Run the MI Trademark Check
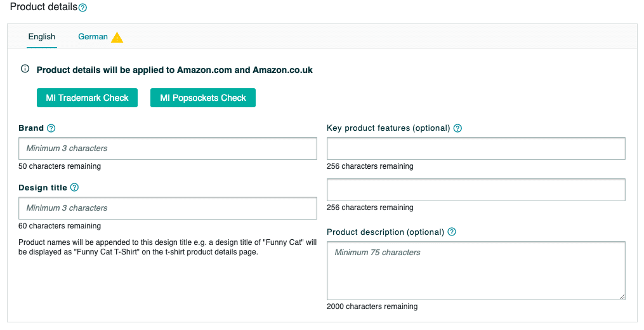Screen dimensions: 644x330 click(x=87, y=98)
